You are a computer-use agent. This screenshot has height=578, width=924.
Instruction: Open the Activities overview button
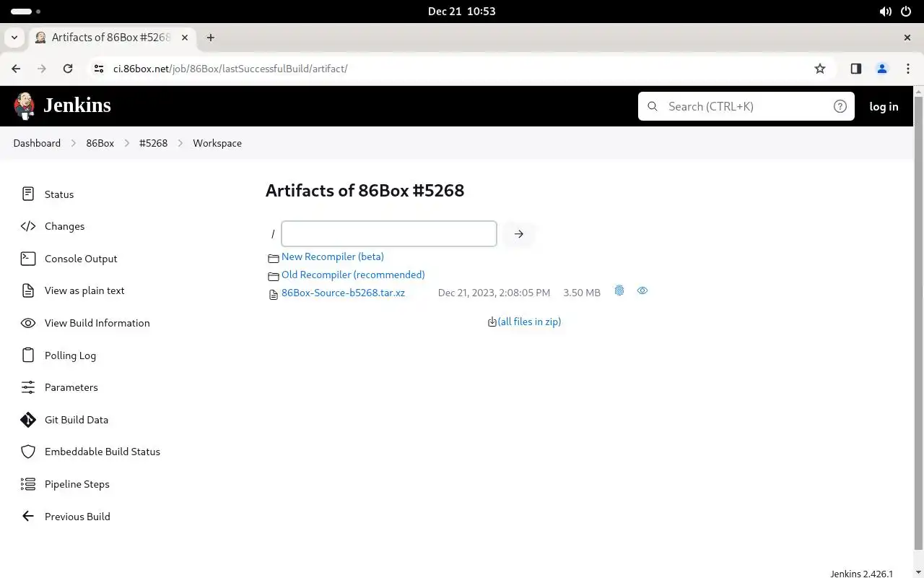pyautogui.click(x=26, y=12)
